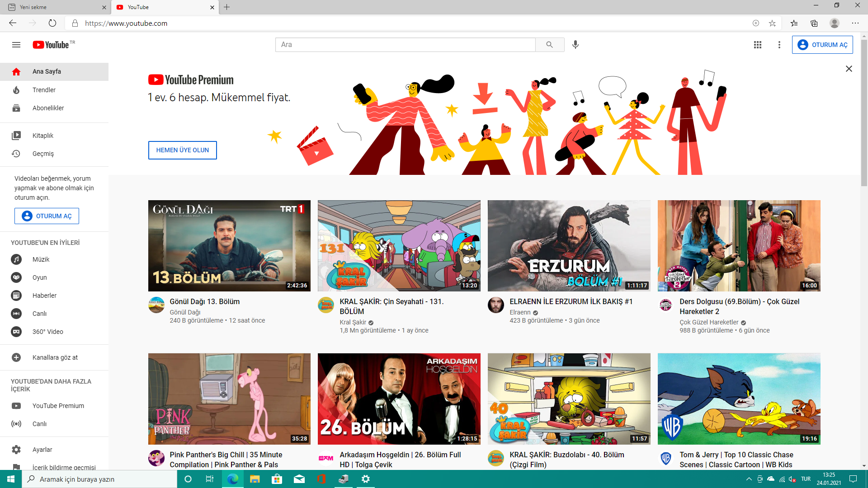The image size is (868, 488).
Task: Open Kitaplık in the sidebar
Action: pos(43,136)
